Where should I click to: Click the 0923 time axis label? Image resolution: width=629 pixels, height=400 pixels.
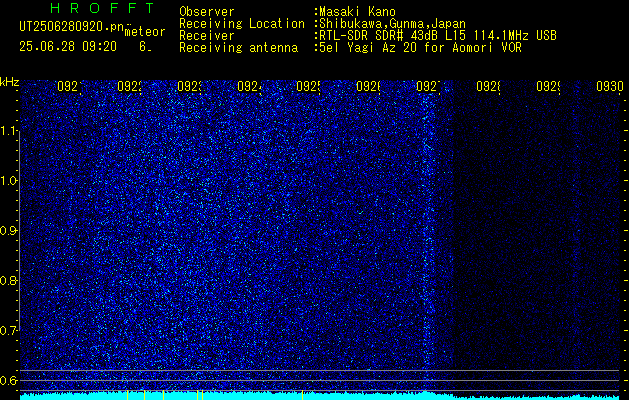189,86
